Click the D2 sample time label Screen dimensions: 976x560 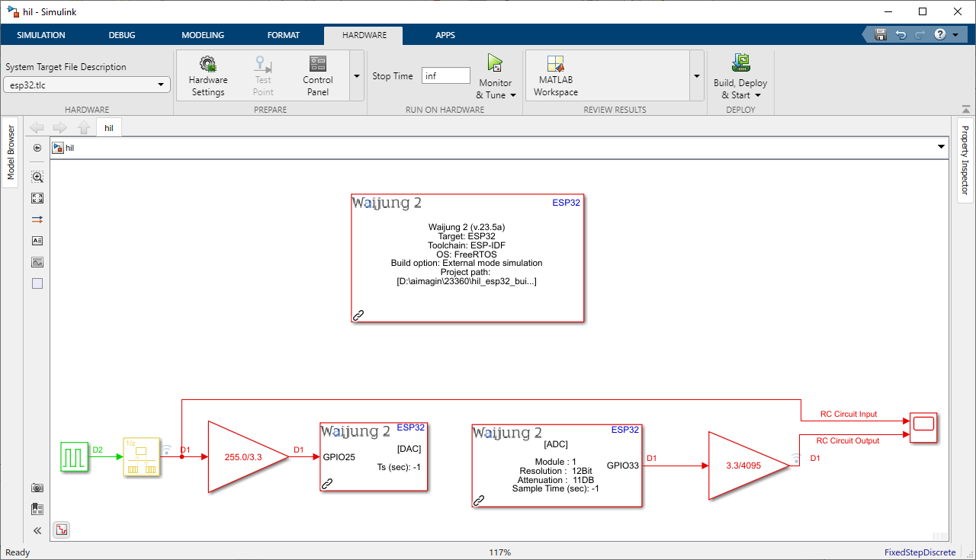(x=98, y=450)
